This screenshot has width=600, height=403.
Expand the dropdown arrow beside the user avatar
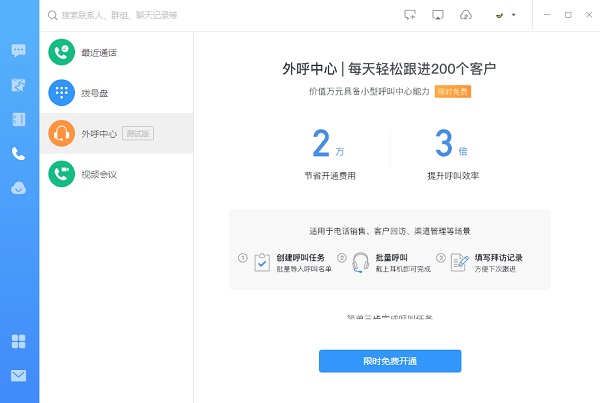click(x=514, y=16)
